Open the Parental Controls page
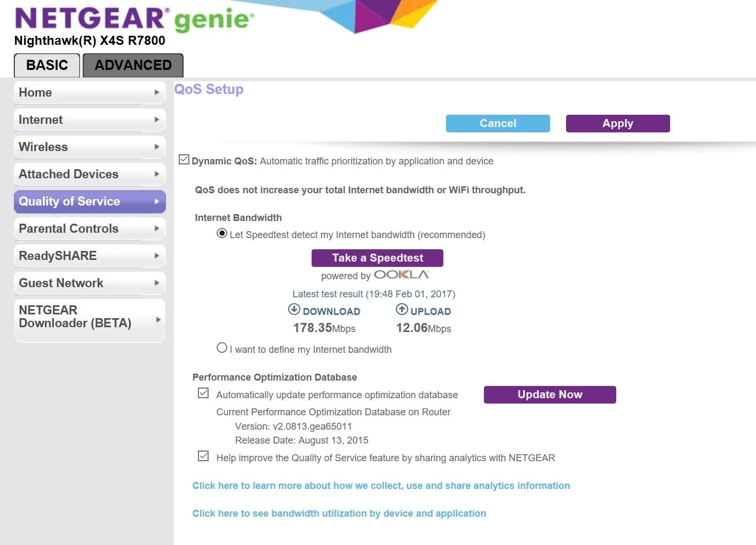 [90, 228]
